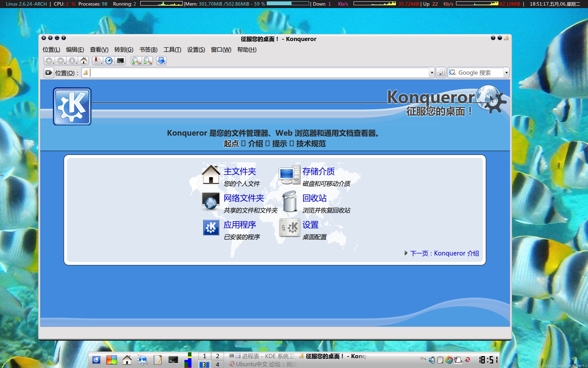Click the blue download arrow toolbar button
The width and height of the screenshot is (588, 368).
click(x=161, y=61)
